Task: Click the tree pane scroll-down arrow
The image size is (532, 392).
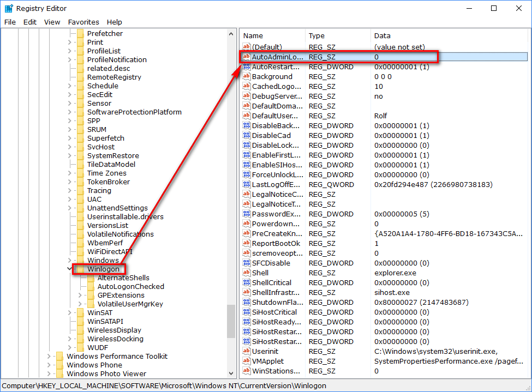Action: point(231,373)
